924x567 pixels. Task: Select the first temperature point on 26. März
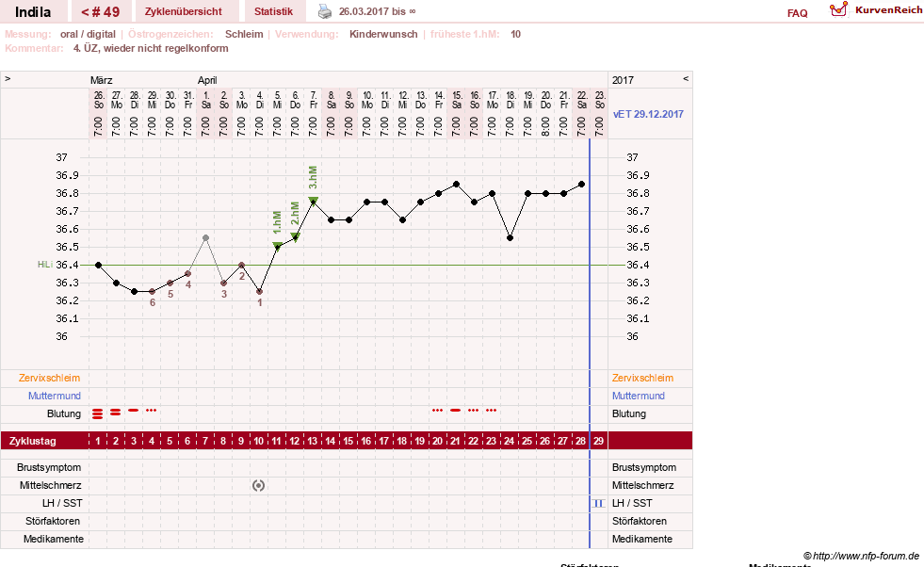(x=98, y=266)
